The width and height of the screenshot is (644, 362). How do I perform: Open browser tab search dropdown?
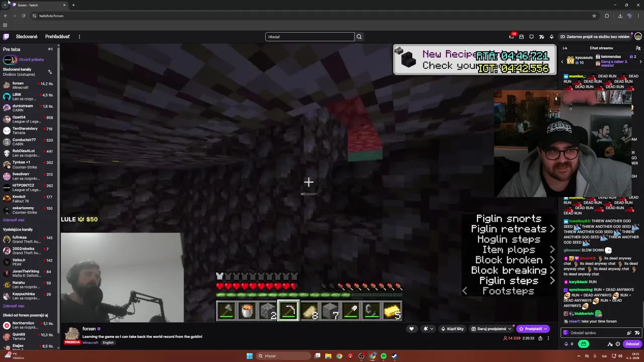(x=5, y=5)
